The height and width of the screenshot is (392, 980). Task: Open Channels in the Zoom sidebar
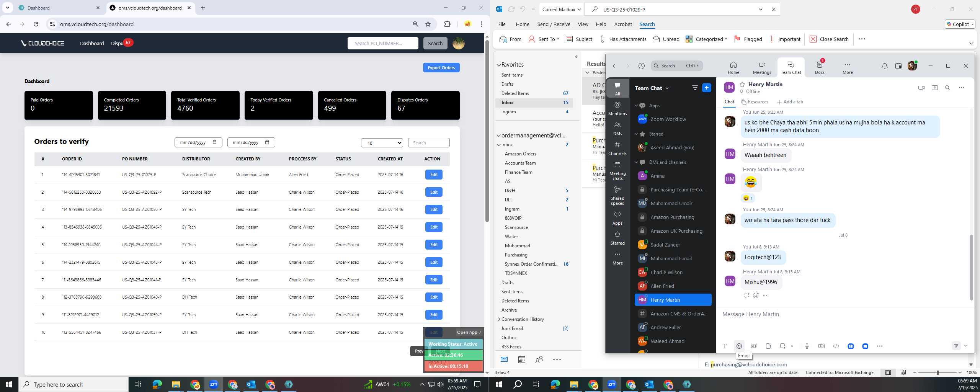tap(617, 148)
